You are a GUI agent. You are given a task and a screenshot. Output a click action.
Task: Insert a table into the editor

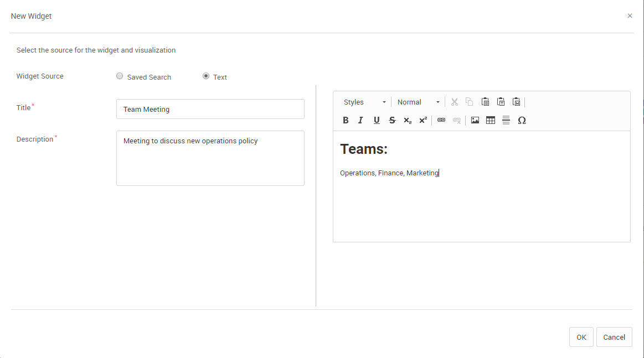point(491,120)
